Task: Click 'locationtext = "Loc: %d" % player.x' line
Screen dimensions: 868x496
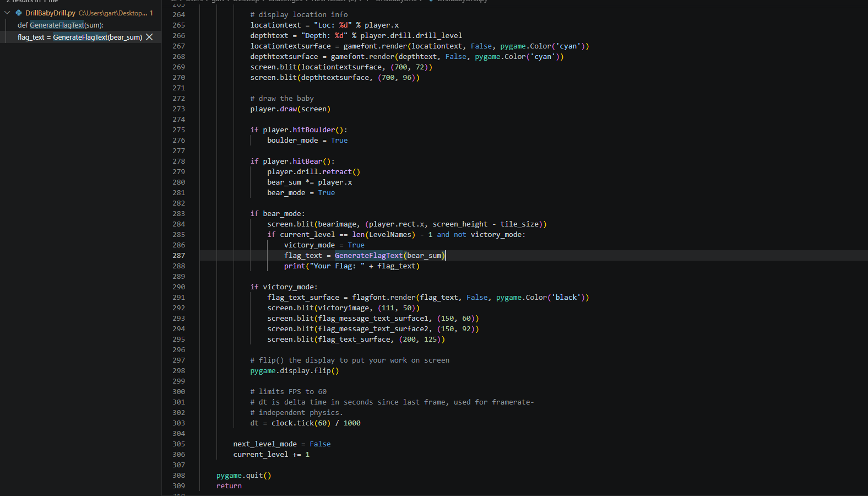Action: click(324, 25)
